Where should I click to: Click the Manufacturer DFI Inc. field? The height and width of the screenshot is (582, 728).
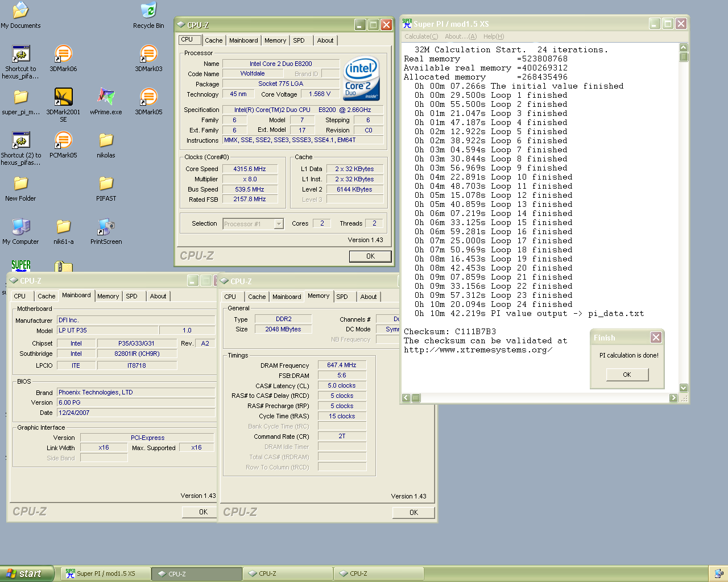tap(136, 320)
